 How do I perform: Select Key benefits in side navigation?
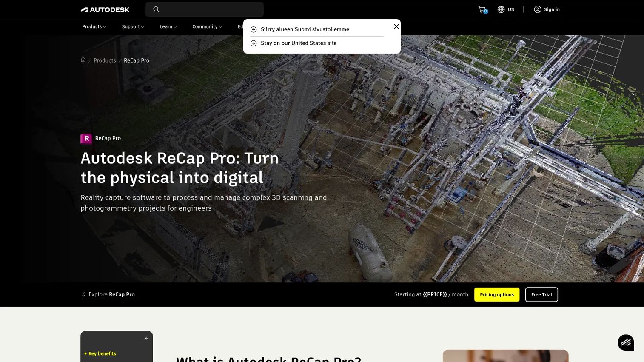[x=102, y=353]
